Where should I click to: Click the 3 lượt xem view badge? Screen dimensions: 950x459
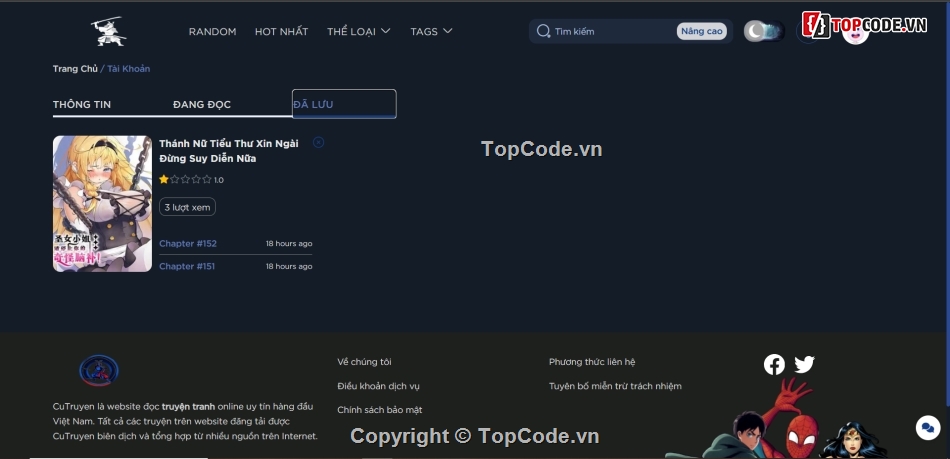[187, 207]
